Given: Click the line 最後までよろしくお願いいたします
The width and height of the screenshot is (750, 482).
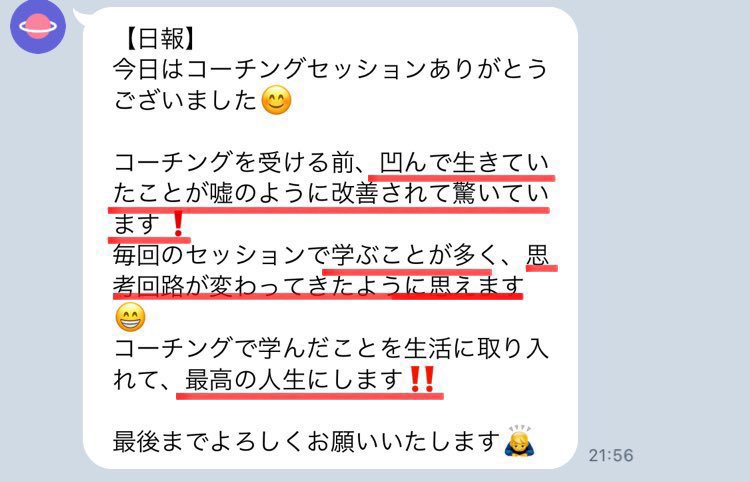Looking at the screenshot, I should click(x=306, y=441).
